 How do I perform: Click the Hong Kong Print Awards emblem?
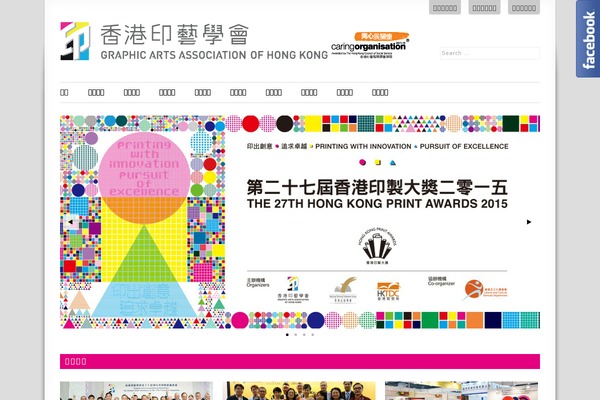(x=377, y=245)
